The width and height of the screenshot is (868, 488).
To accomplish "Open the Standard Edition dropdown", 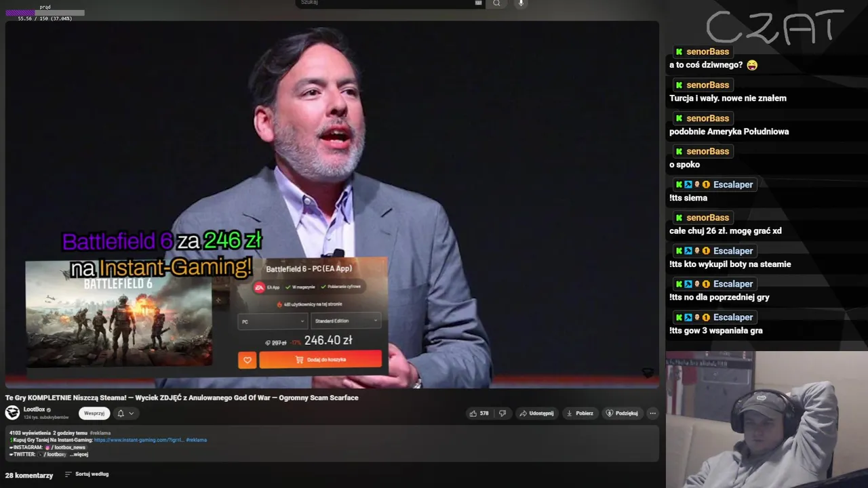I will [346, 321].
